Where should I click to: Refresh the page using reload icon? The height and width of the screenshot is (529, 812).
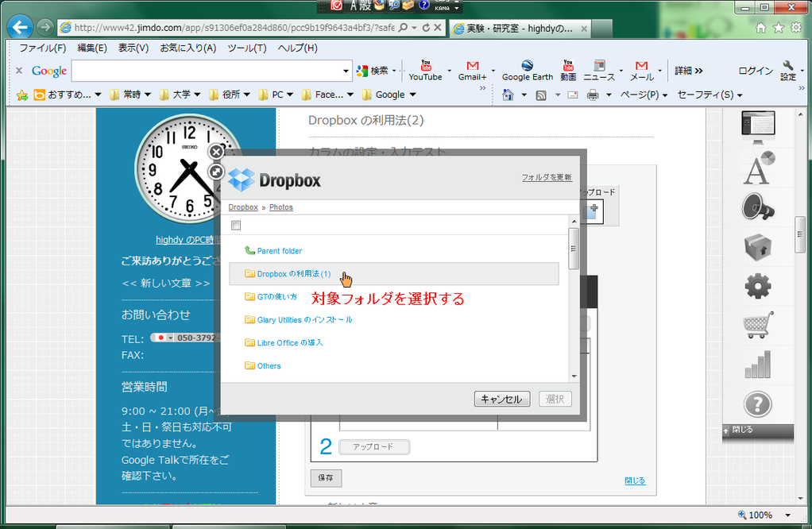426,28
